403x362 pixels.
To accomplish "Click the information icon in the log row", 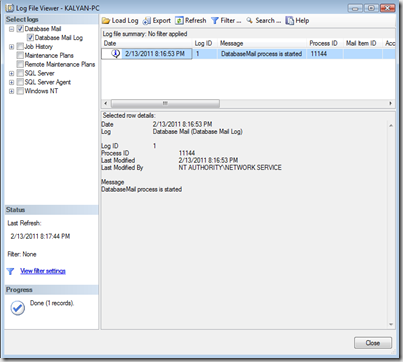I will point(115,54).
